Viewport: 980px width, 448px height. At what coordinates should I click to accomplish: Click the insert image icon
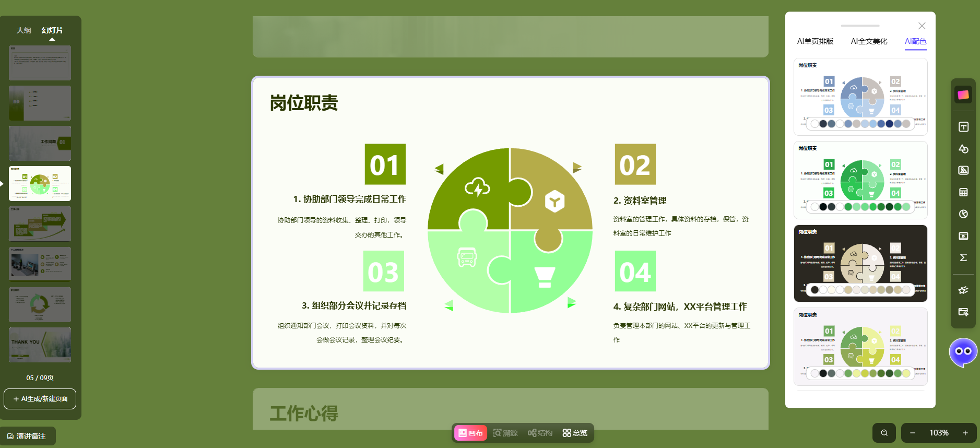[x=963, y=170]
